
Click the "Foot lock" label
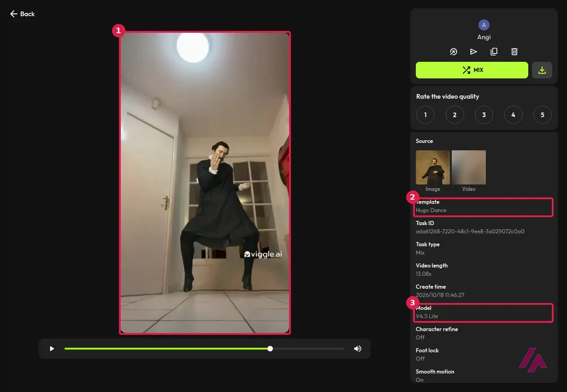[427, 350]
